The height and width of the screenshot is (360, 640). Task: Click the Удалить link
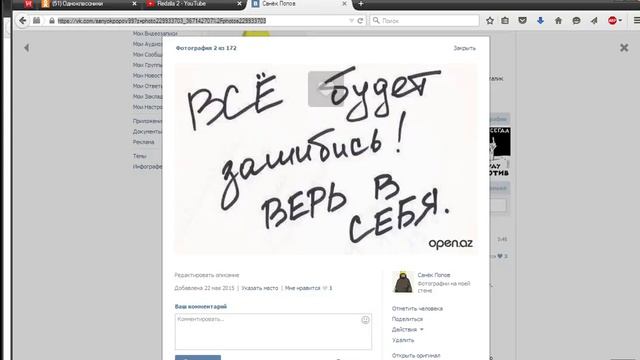403,340
